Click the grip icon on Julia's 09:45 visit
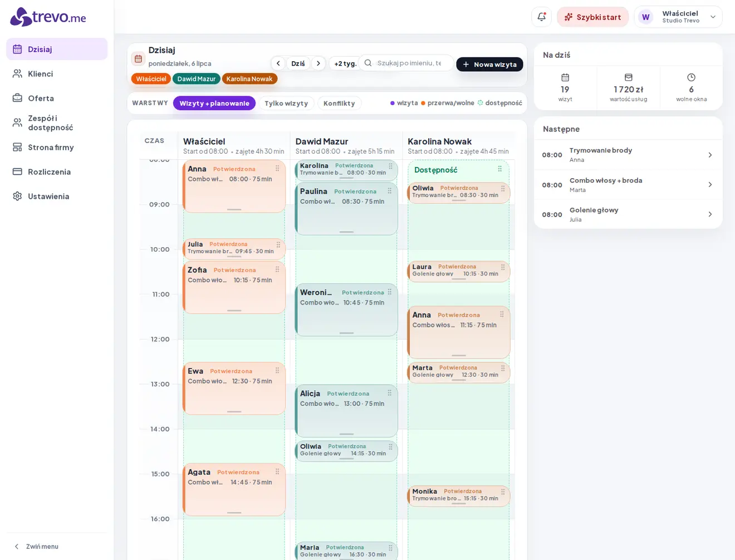The width and height of the screenshot is (735, 560). tap(278, 244)
